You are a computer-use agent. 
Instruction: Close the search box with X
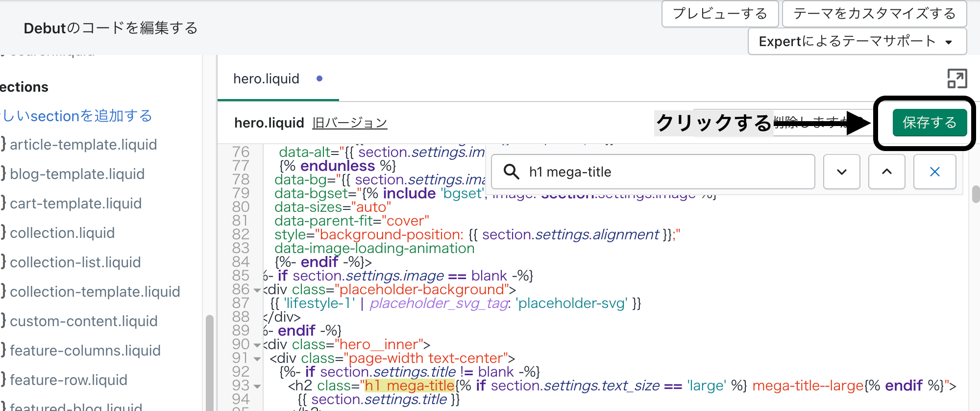point(934,172)
